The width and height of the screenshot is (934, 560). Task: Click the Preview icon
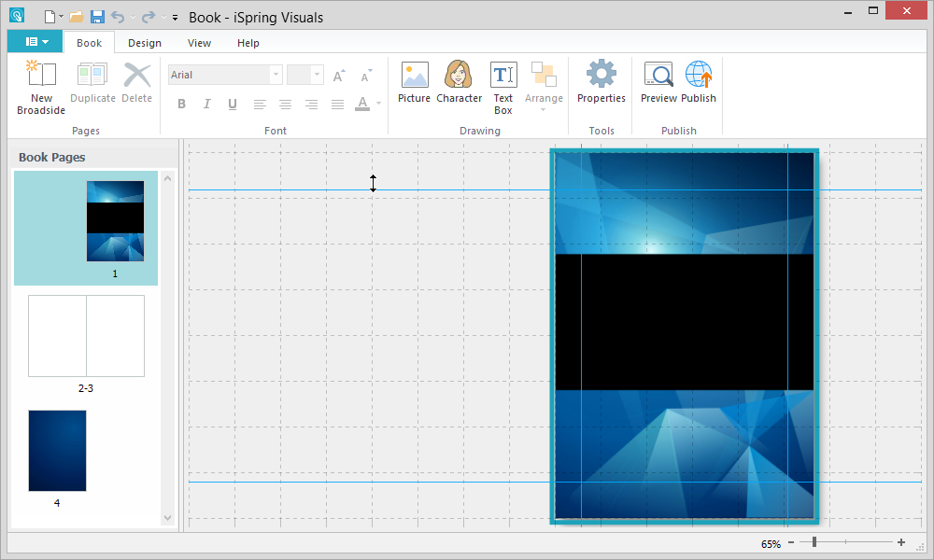click(658, 76)
